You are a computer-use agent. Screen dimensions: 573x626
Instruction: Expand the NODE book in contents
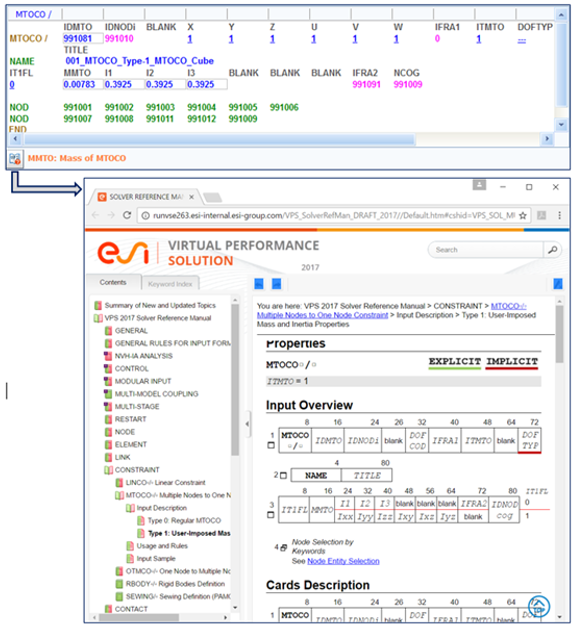[108, 432]
